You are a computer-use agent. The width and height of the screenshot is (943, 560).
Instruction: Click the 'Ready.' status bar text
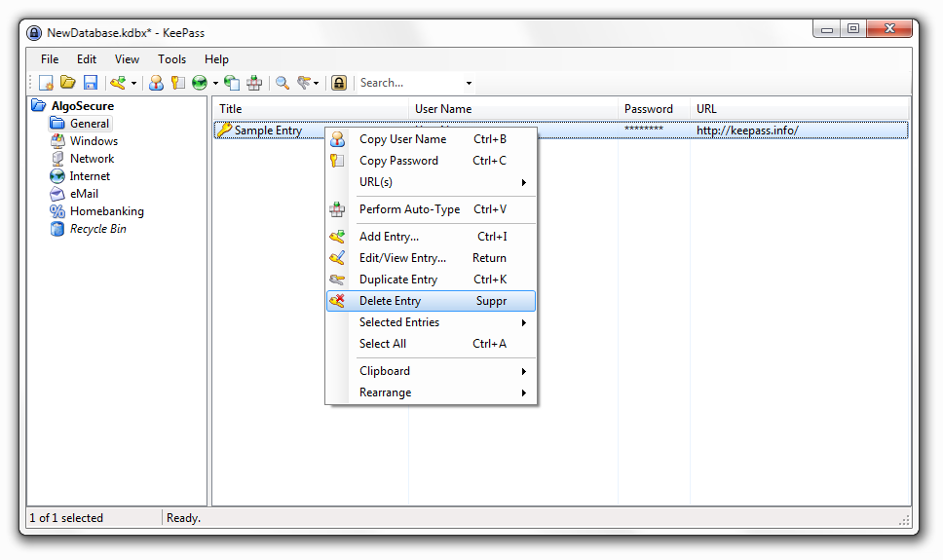183,518
